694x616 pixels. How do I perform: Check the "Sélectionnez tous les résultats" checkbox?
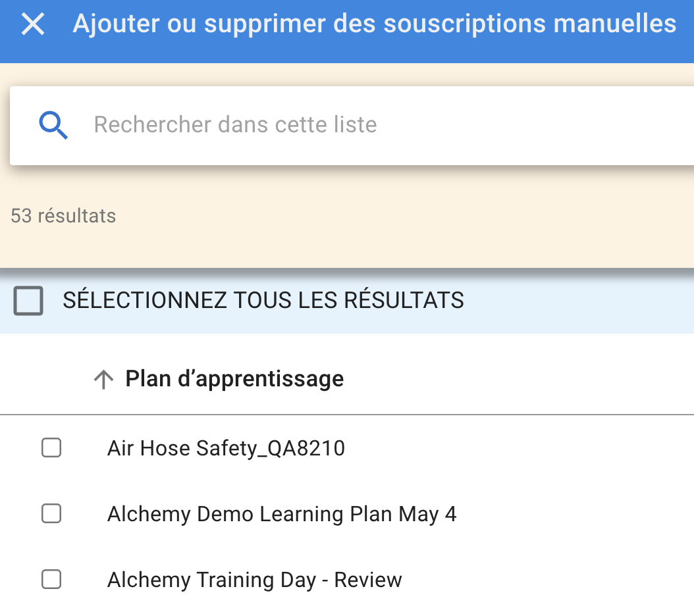tap(28, 301)
